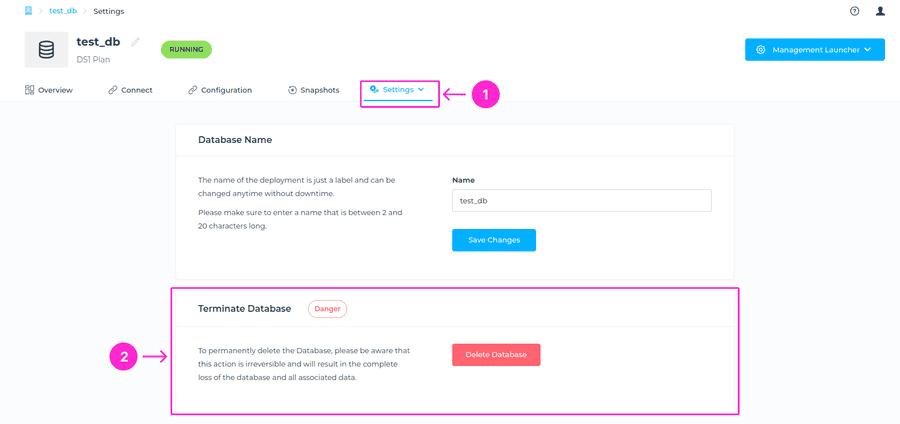The image size is (900, 424).
Task: Click the Danger label badge
Action: tap(327, 309)
